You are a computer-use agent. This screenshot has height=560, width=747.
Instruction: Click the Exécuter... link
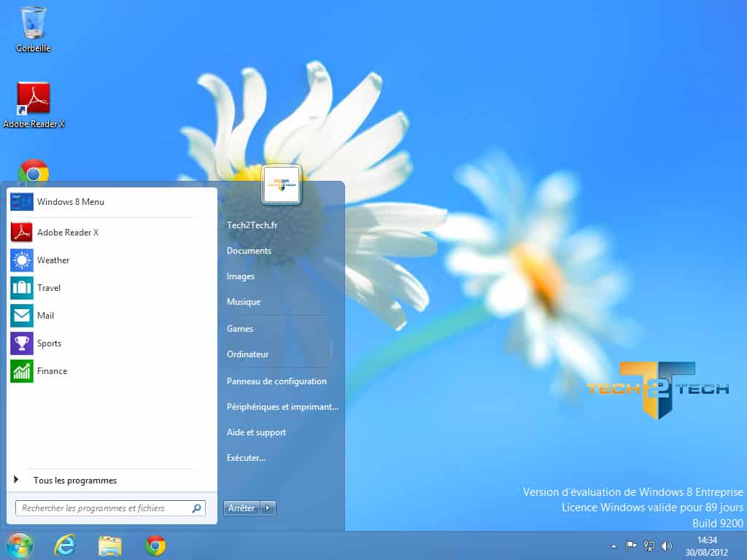pos(246,458)
